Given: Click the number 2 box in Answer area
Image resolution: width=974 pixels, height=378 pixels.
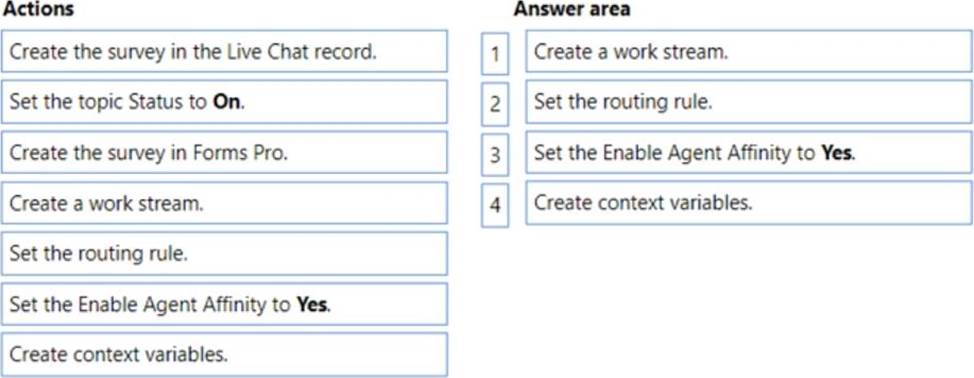Looking at the screenshot, I should click(495, 104).
